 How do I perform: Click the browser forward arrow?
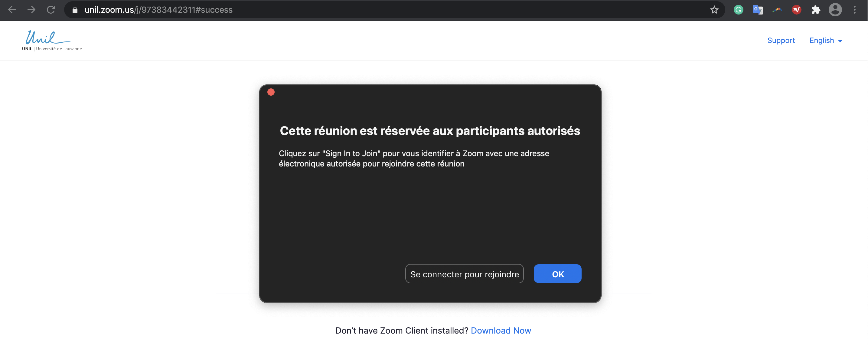[31, 10]
